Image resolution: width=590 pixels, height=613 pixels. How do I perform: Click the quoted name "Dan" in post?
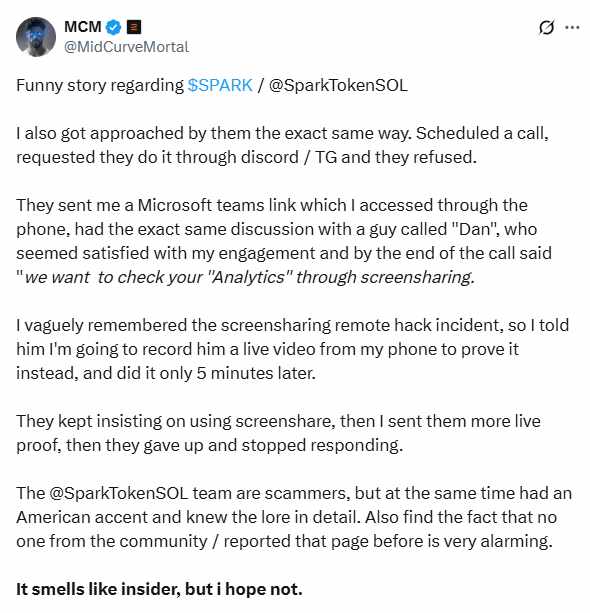(473, 229)
